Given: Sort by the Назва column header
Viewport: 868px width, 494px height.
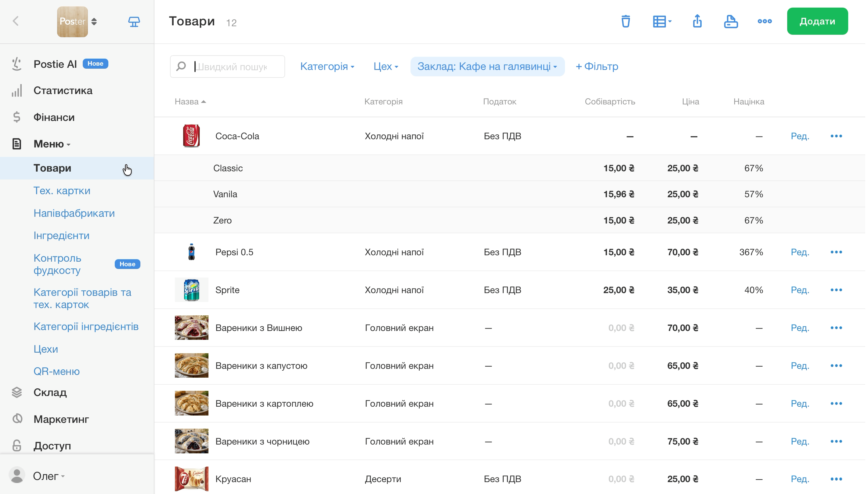Looking at the screenshot, I should (x=190, y=101).
